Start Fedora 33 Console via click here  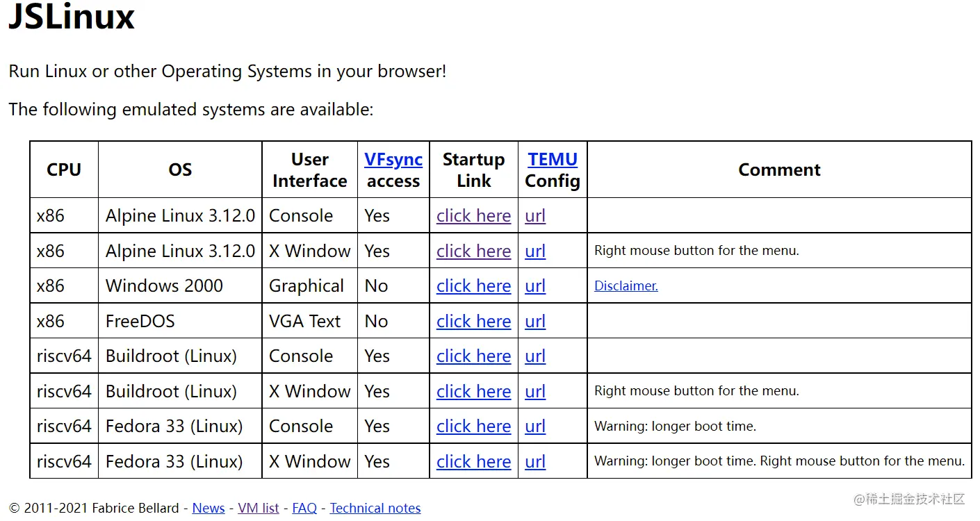(x=473, y=426)
